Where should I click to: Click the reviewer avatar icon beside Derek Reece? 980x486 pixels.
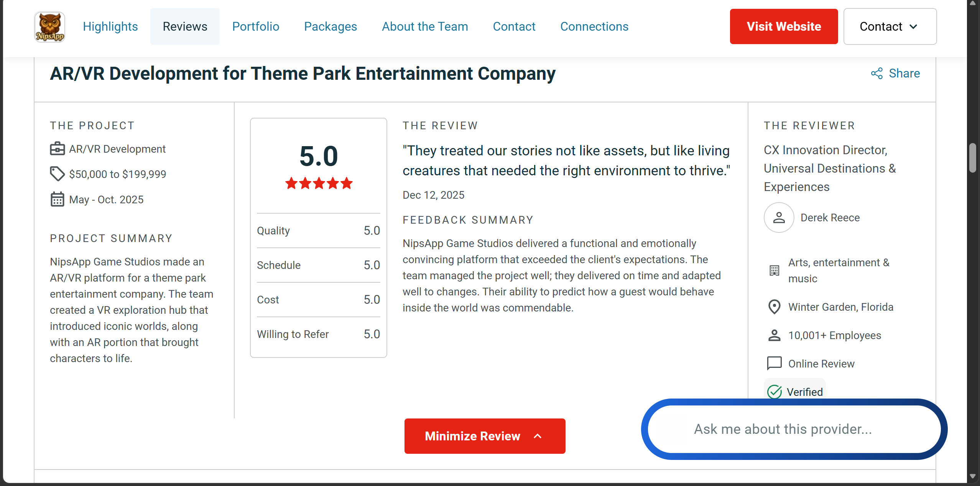779,217
